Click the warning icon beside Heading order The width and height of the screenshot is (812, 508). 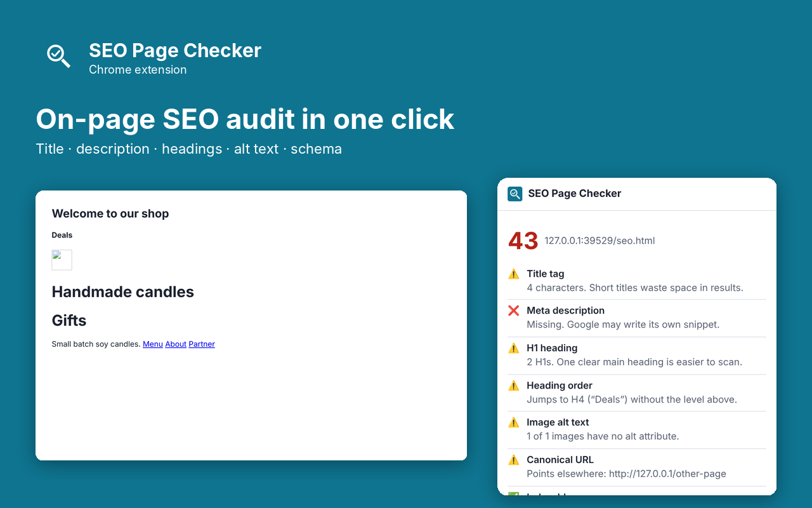coord(514,385)
